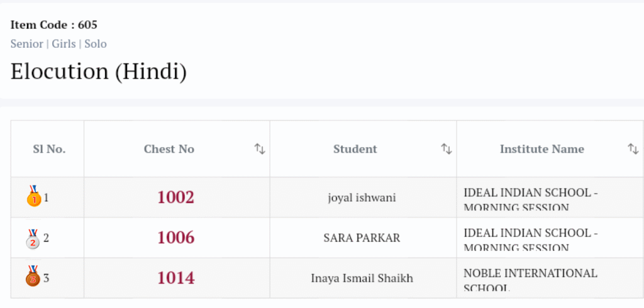The width and height of the screenshot is (644, 308).
Task: Click the bronze medal icon in row 3
Action: [x=33, y=277]
